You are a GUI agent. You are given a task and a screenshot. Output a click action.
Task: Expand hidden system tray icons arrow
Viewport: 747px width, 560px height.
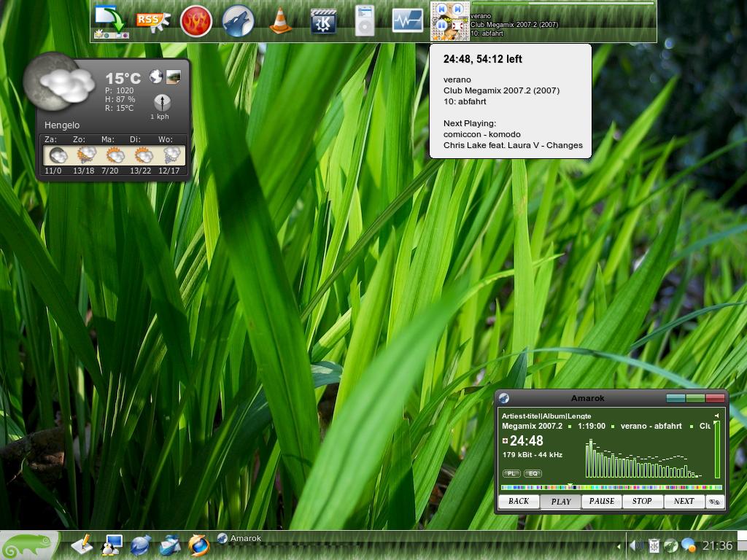point(619,546)
